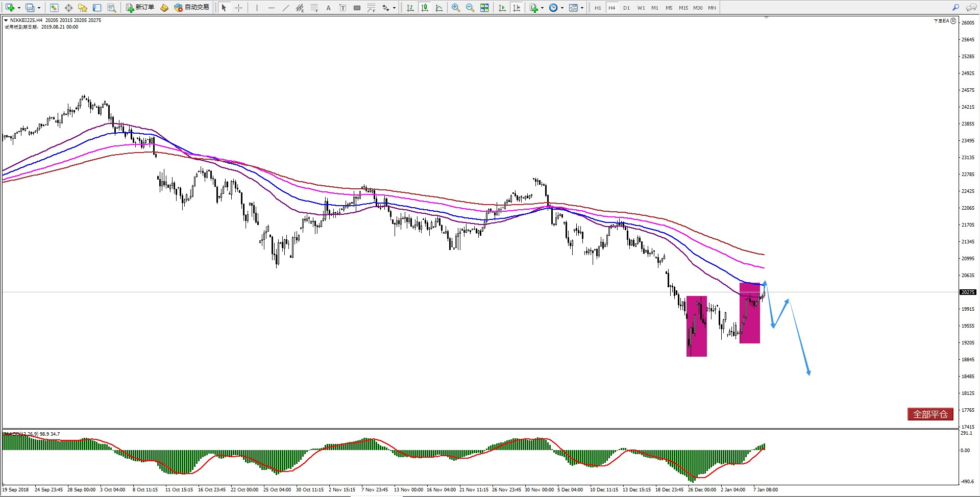Switch chart to MN monthly timeframe
Viewport: 980px width, 497px height.
tap(712, 8)
